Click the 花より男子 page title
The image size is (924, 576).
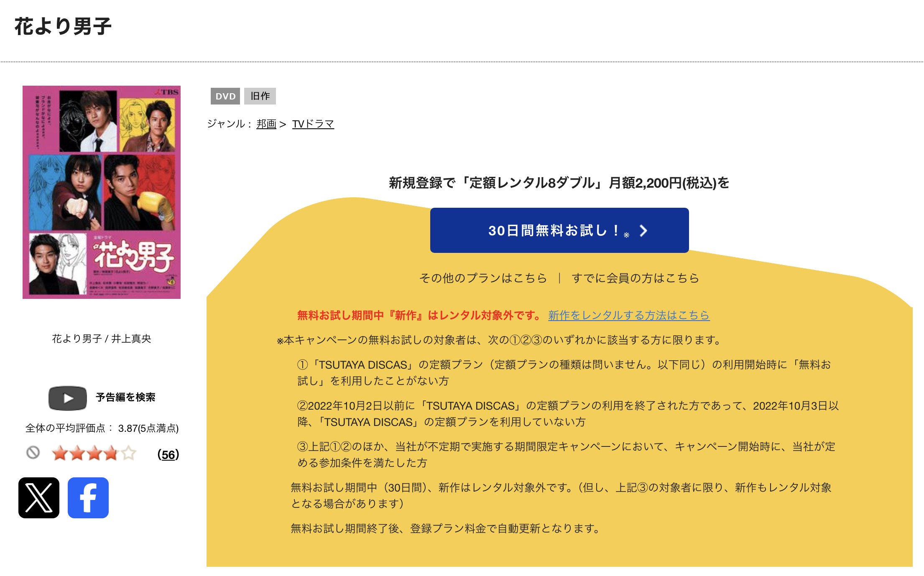pyautogui.click(x=63, y=26)
